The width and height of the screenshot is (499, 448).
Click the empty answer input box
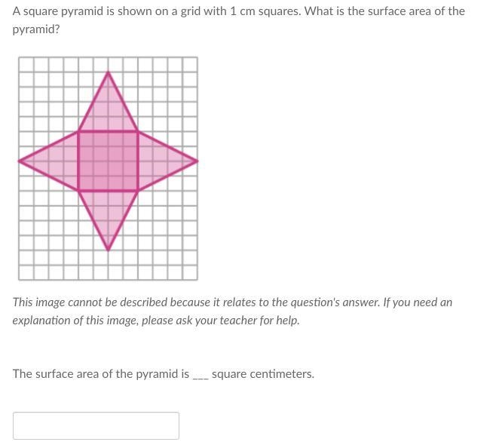coord(96,425)
